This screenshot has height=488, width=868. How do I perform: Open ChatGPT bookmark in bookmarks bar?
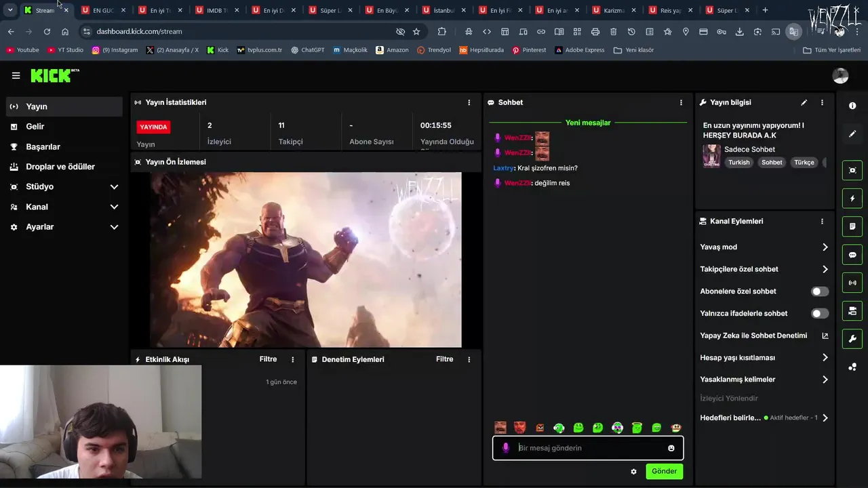coord(307,50)
